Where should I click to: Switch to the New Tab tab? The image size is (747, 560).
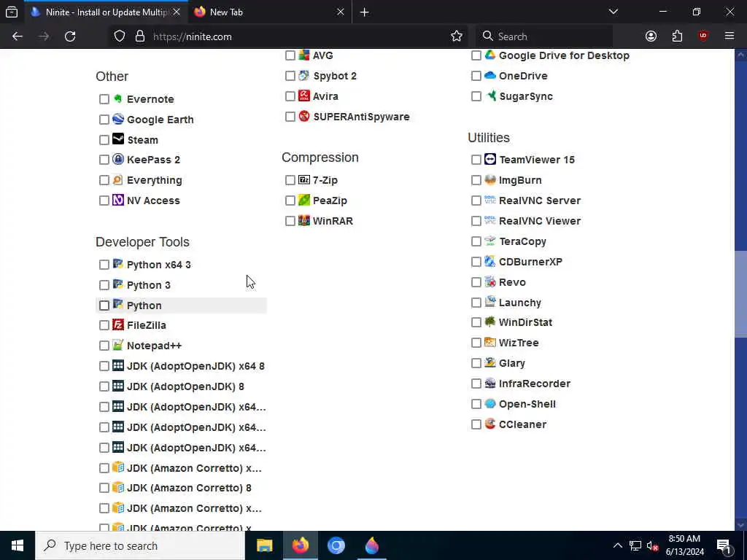coord(270,12)
